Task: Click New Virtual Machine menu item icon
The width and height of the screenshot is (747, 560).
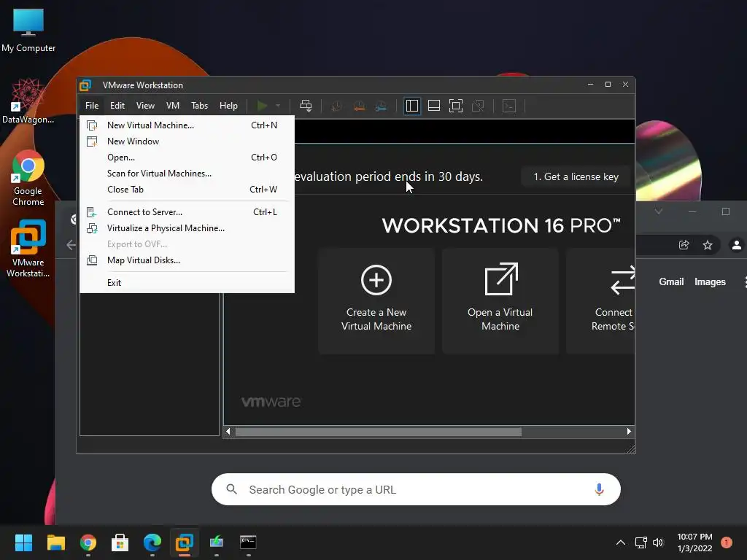Action: pyautogui.click(x=92, y=125)
